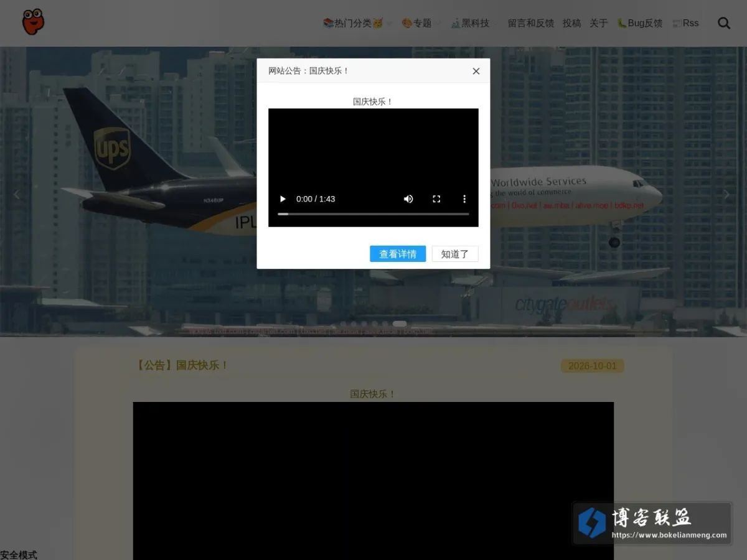The image size is (747, 560).
Task: Click the 安全模式 text
Action: coord(19,555)
